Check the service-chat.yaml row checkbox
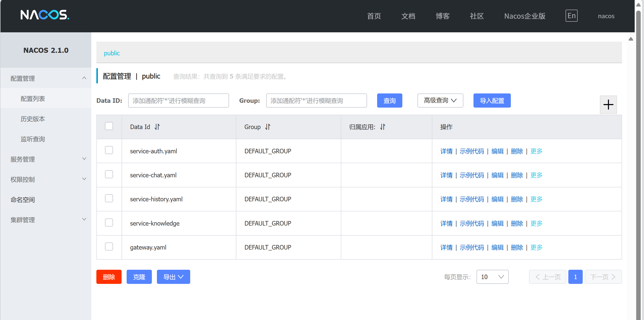This screenshot has height=320, width=644. [x=109, y=174]
